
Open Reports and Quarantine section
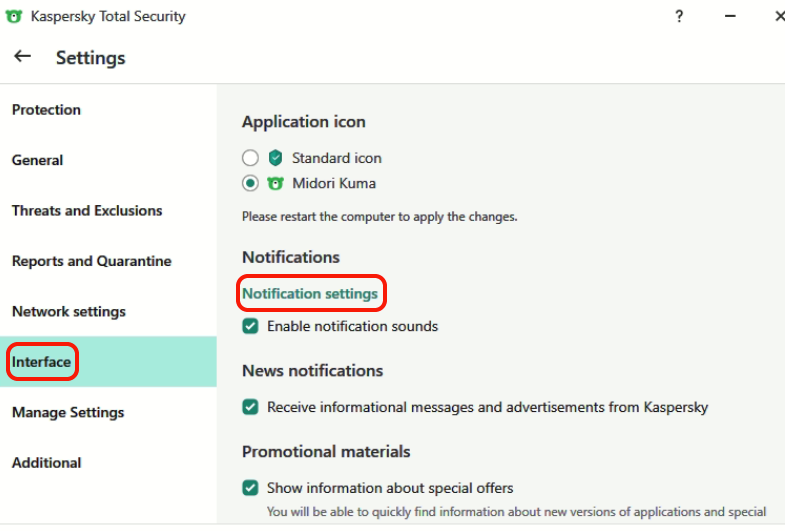(92, 261)
